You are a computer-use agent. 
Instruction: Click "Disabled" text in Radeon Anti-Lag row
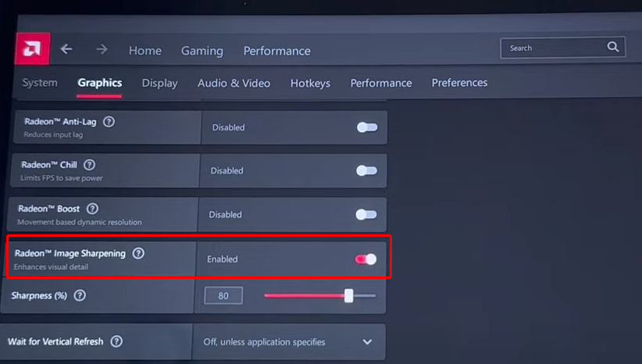(x=228, y=127)
